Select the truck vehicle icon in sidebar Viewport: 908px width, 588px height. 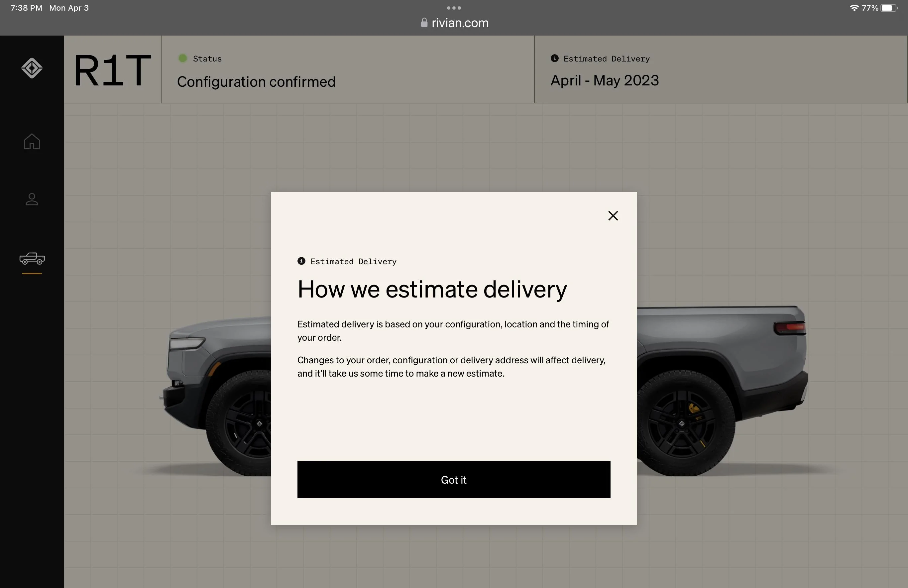[x=32, y=259]
